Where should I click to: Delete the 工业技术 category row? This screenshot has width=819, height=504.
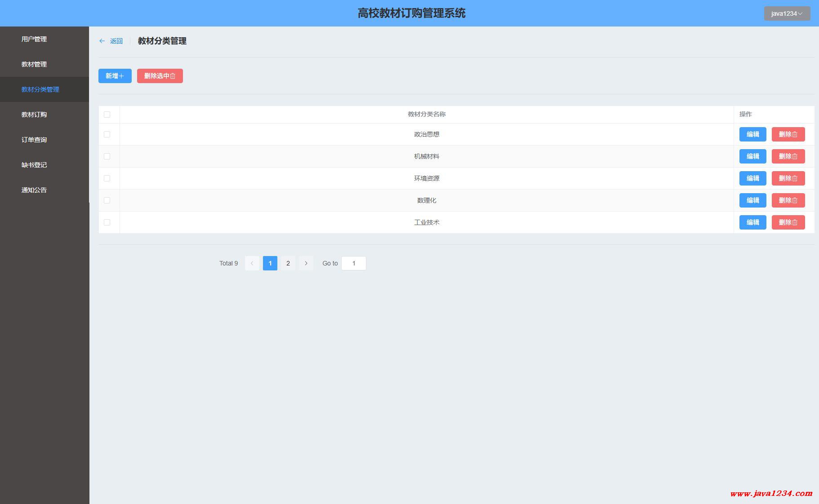click(788, 222)
